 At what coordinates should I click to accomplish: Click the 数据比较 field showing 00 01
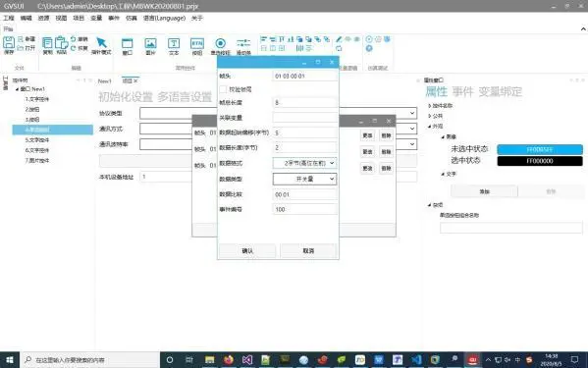point(305,194)
